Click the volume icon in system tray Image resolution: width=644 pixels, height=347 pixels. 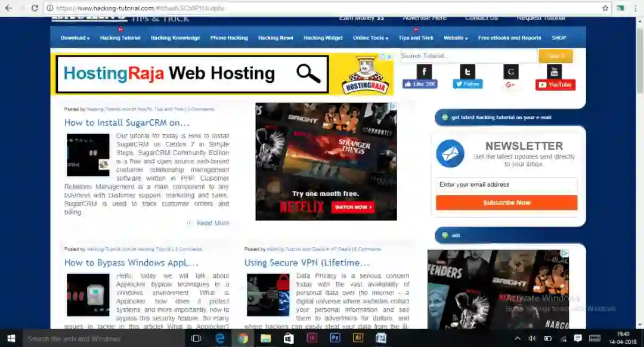pyautogui.click(x=532, y=339)
